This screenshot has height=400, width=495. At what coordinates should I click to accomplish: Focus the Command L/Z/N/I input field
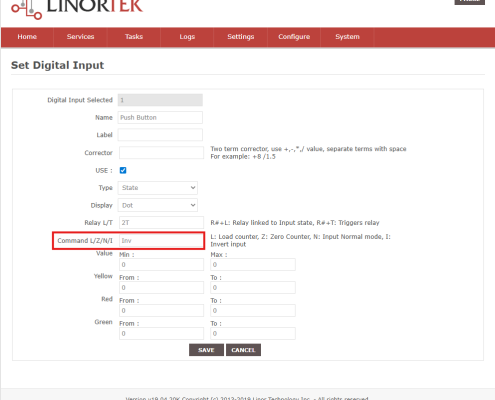point(161,241)
